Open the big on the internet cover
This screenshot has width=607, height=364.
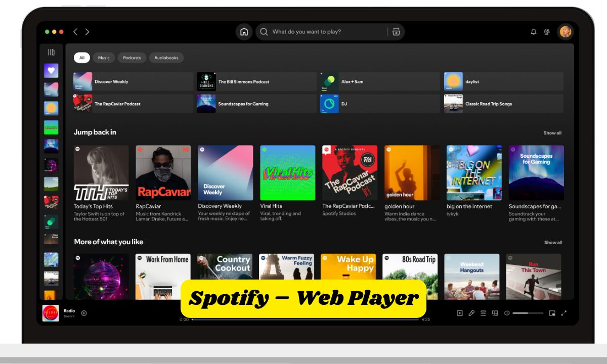tap(474, 173)
